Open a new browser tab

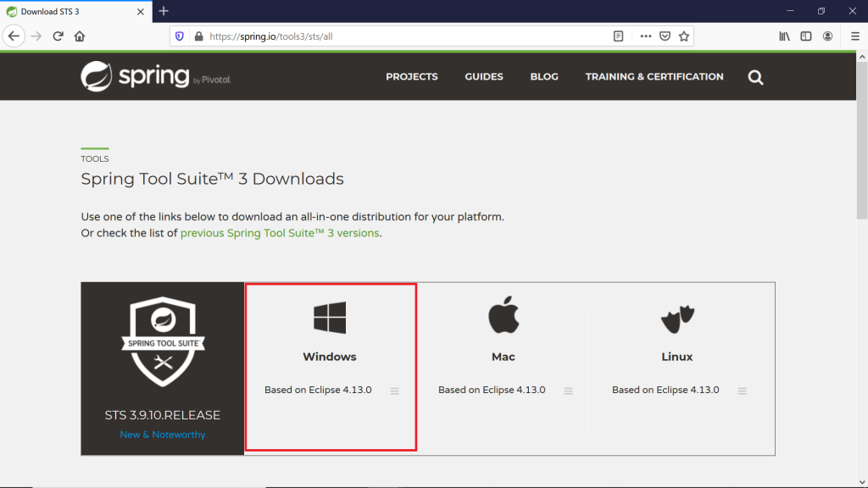tap(164, 11)
